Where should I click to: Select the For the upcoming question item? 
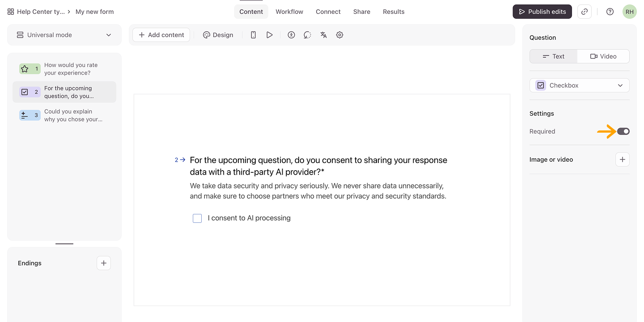(64, 92)
